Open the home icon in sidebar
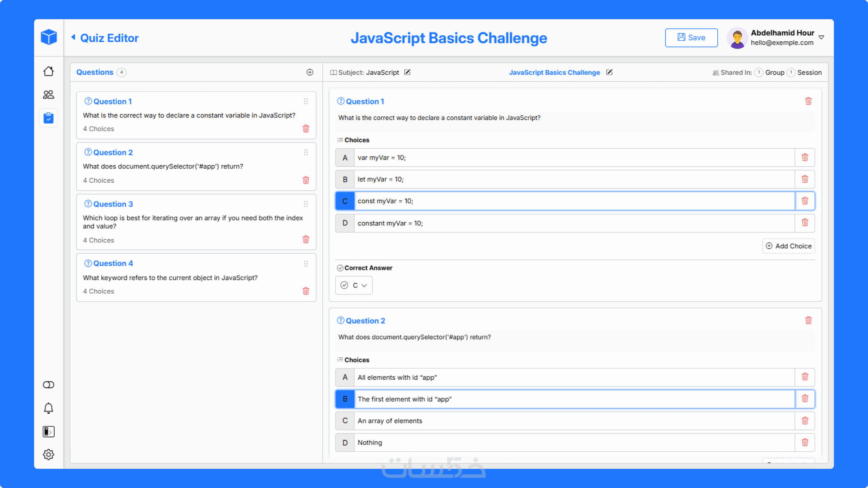The image size is (868, 488). tap(49, 71)
